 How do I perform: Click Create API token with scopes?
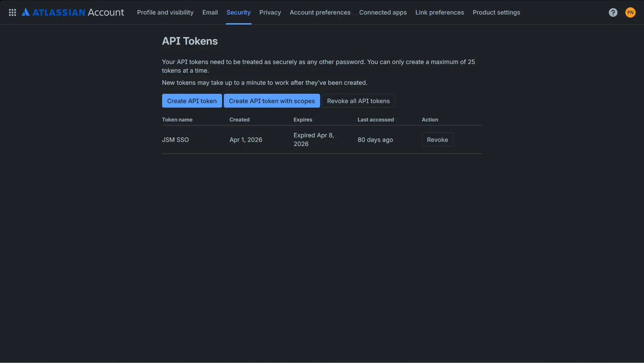[272, 101]
